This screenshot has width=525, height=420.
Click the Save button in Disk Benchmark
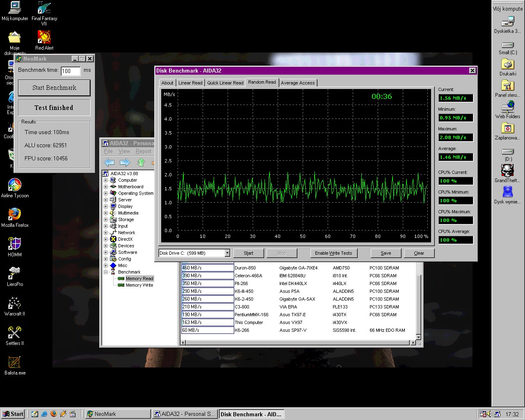(x=386, y=253)
